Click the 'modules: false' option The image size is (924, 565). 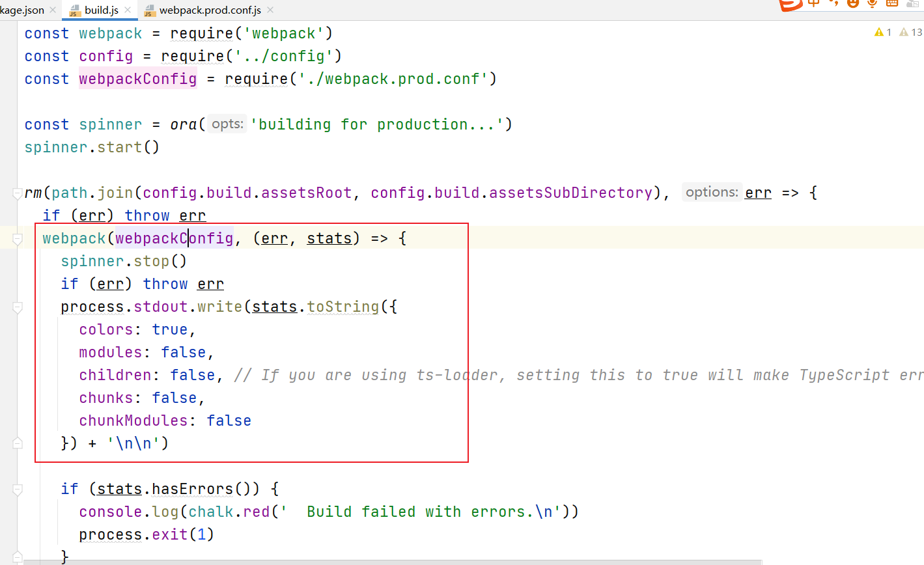tap(142, 352)
